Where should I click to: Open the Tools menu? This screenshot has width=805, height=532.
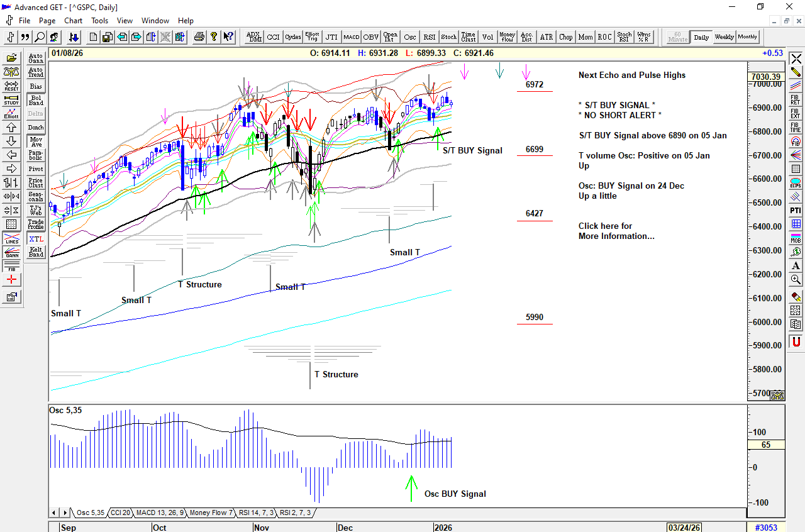click(99, 21)
